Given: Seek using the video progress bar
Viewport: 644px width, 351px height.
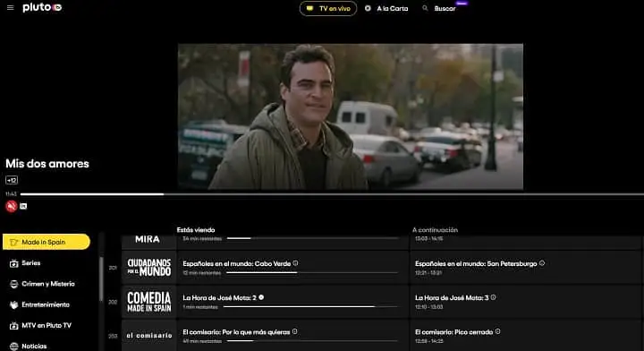Looking at the screenshot, I should click(x=332, y=194).
